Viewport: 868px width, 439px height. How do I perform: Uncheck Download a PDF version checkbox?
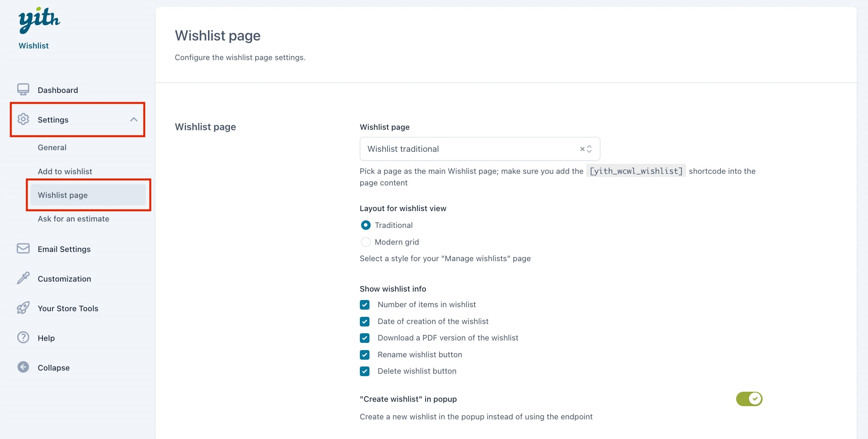[x=365, y=338]
